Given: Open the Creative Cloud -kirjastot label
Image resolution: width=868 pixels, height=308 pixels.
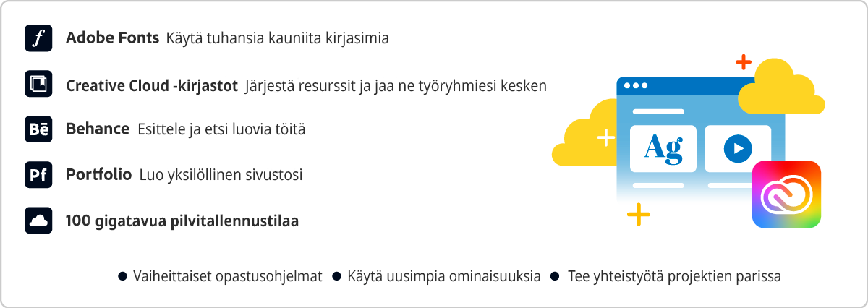Looking at the screenshot, I should 152,85.
